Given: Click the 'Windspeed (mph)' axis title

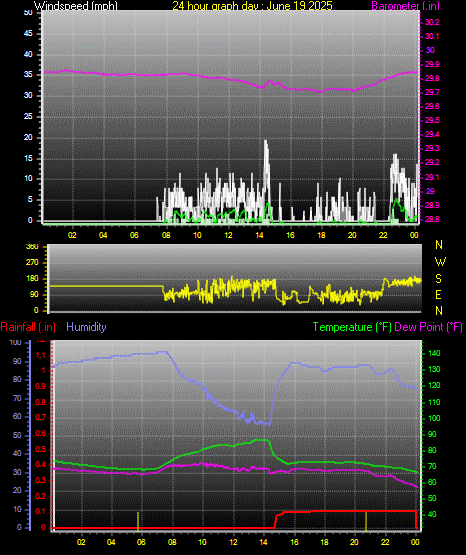Looking at the screenshot, I should (x=76, y=5).
